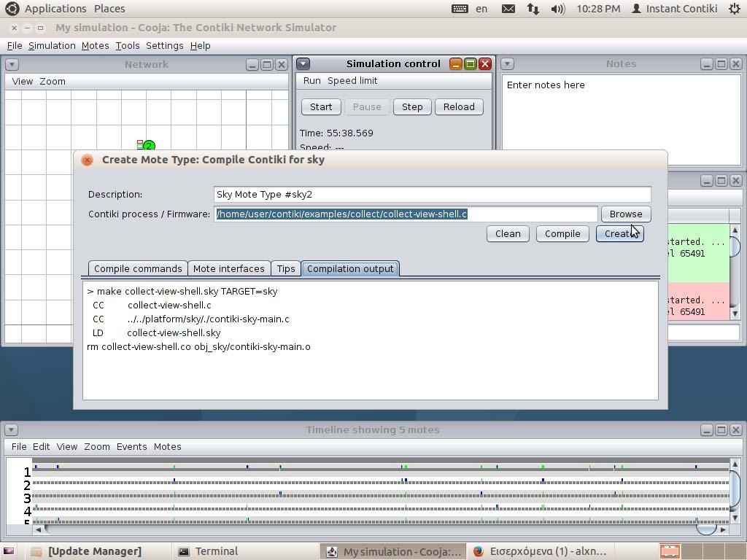Close the Simulation control window
Screen dimensions: 747x560
click(485, 64)
